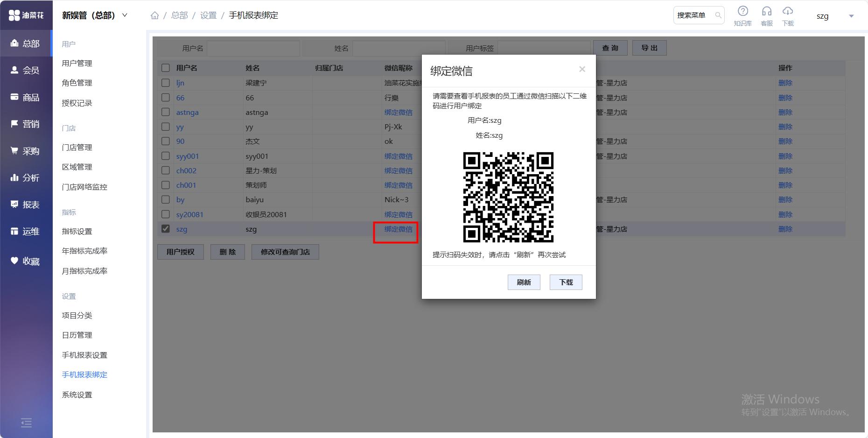
Task: Click 绑定微信 link in szg row
Action: pos(398,229)
